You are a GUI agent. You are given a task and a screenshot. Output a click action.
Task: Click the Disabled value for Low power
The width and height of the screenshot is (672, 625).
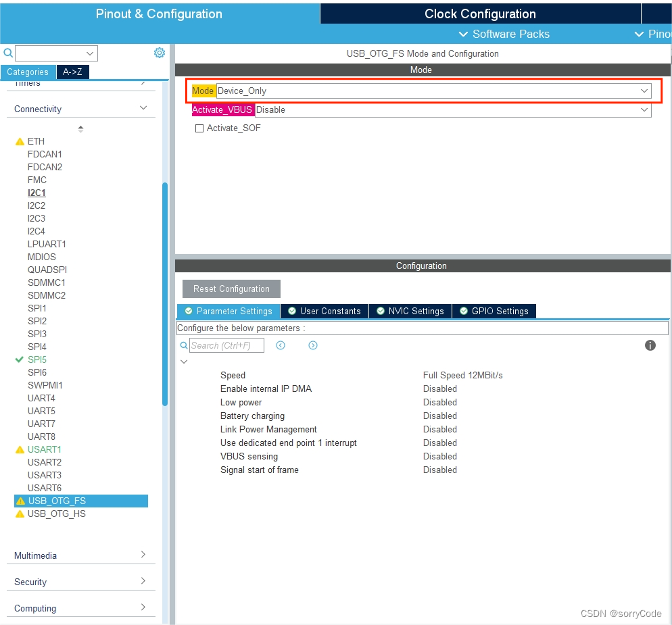[x=439, y=402]
